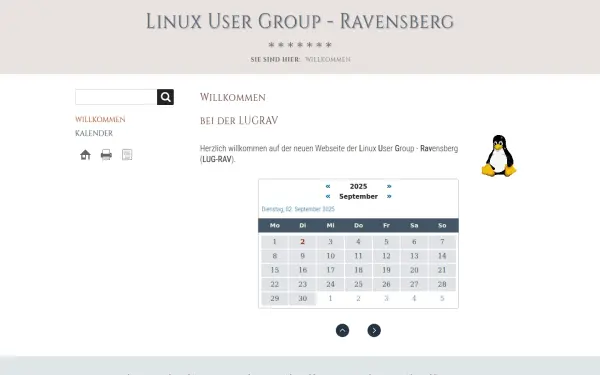This screenshot has height=375, width=600.
Task: Click the next page round arrow button
Action: click(x=374, y=331)
